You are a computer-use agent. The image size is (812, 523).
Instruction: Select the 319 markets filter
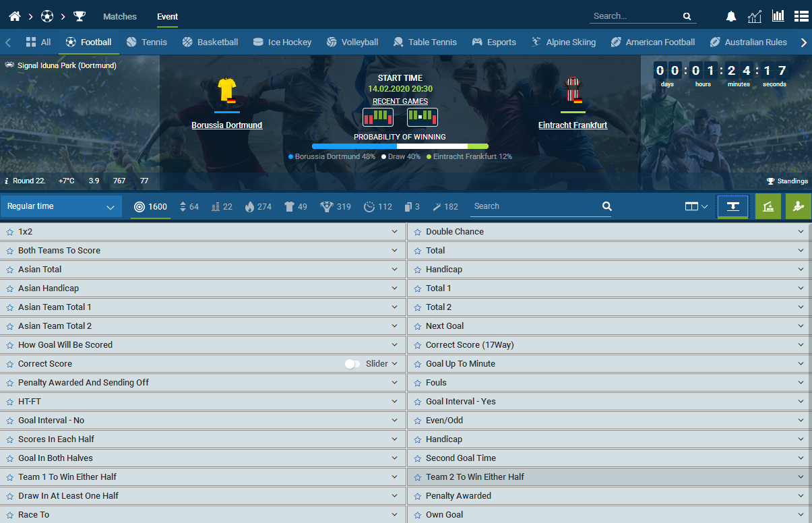(x=336, y=207)
